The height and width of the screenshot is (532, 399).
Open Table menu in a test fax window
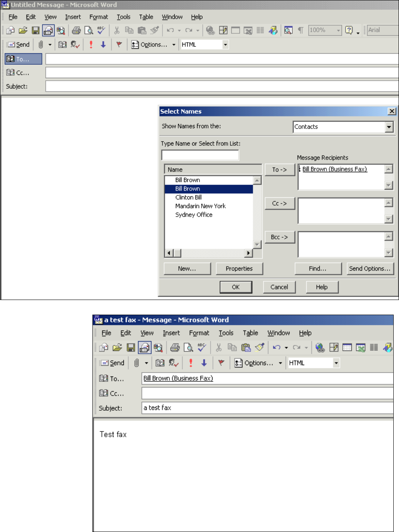click(x=250, y=333)
